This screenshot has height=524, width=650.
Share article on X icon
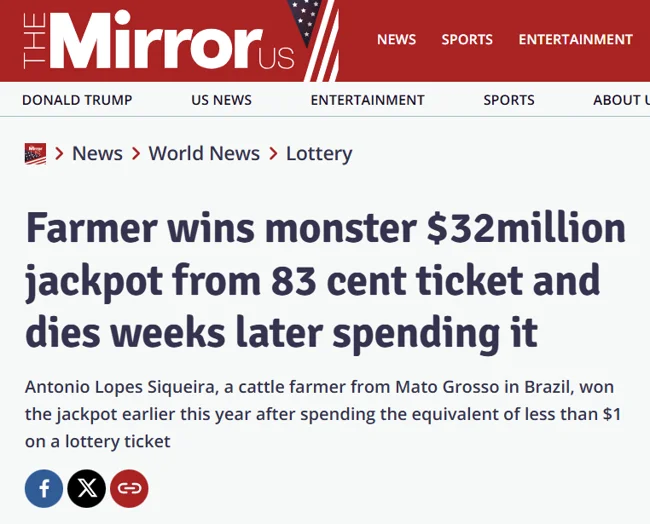[87, 488]
